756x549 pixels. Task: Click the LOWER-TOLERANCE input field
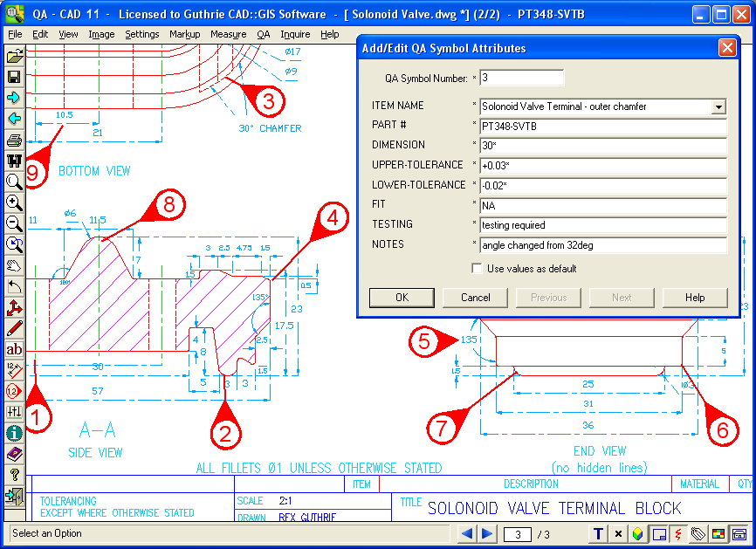(x=603, y=186)
